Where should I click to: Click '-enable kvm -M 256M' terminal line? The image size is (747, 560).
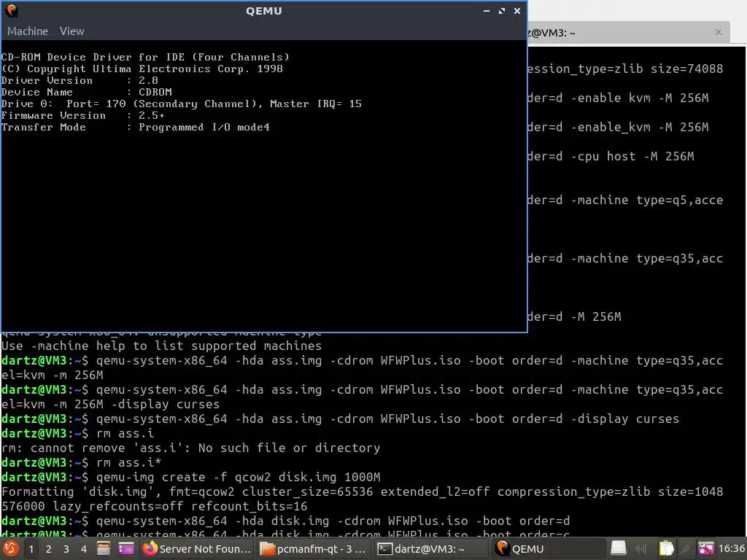tap(640, 98)
